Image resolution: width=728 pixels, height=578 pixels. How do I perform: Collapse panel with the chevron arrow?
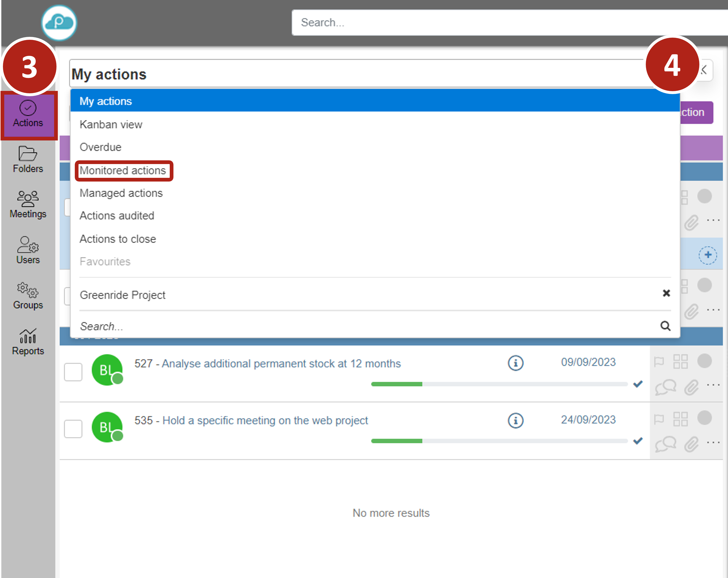point(705,70)
